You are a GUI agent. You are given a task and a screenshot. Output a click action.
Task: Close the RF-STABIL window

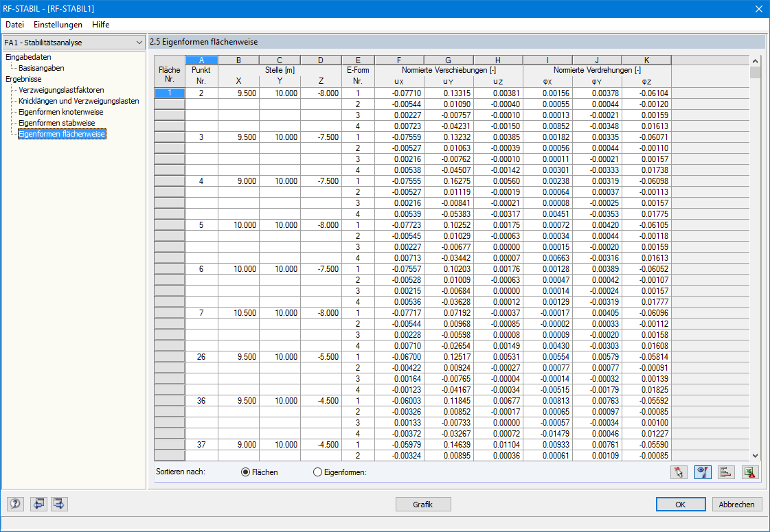(x=758, y=9)
